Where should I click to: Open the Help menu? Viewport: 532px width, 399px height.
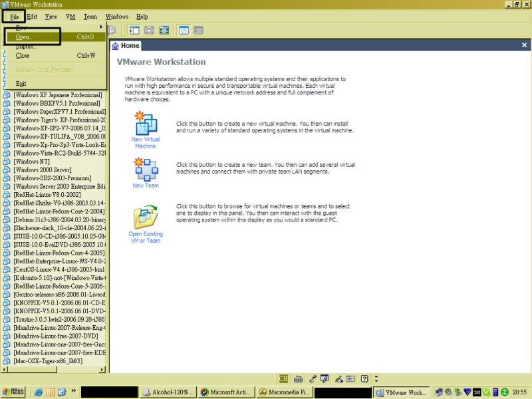[142, 17]
